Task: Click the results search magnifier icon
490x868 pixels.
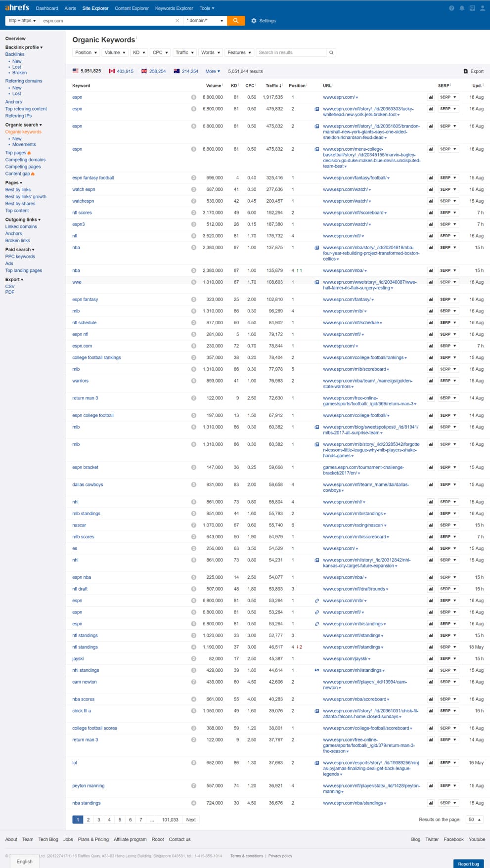Action: (x=331, y=52)
